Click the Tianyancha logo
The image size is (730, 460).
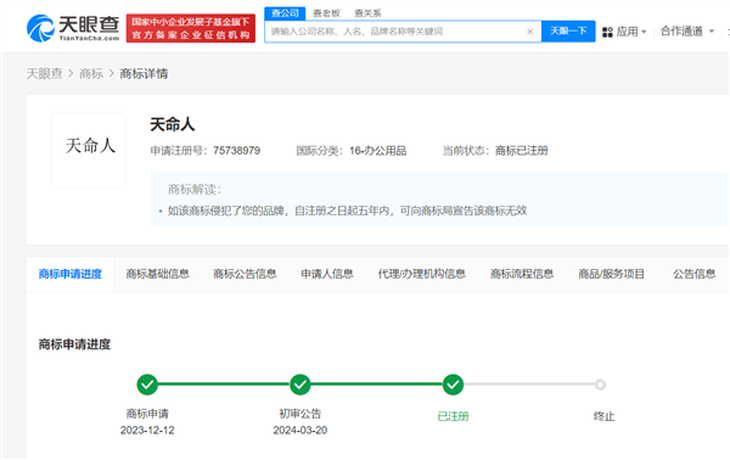click(x=71, y=28)
